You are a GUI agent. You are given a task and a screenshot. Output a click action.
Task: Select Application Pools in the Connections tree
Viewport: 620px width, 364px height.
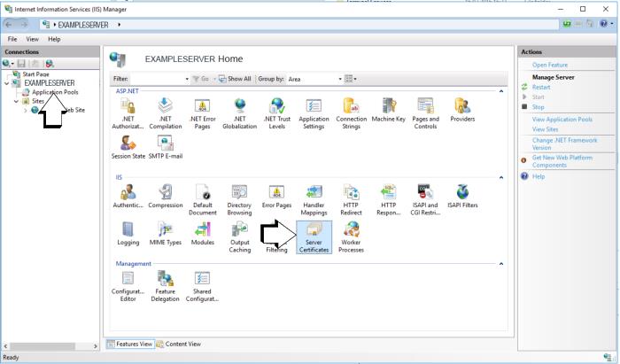coord(55,92)
